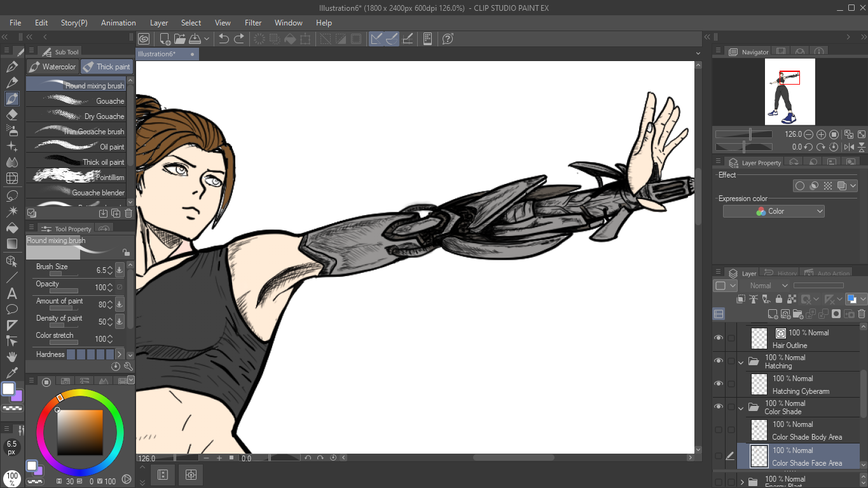Hide the Hair Outline layer
868x488 pixels.
(x=719, y=338)
